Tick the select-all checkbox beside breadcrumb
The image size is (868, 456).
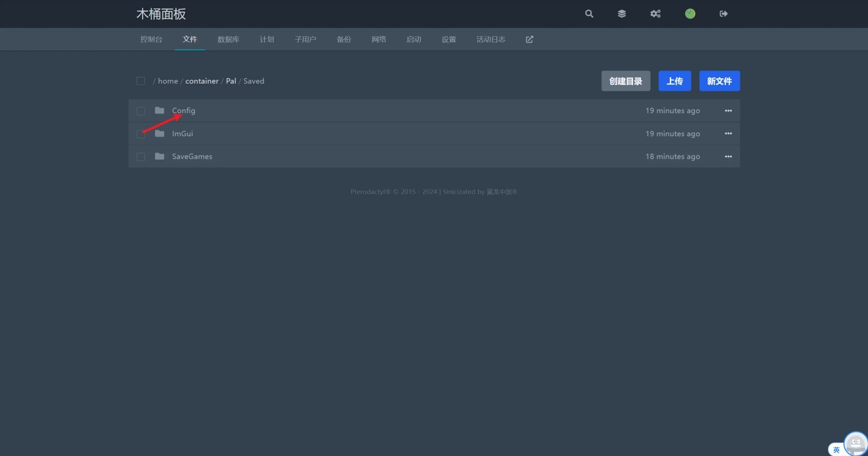(141, 81)
